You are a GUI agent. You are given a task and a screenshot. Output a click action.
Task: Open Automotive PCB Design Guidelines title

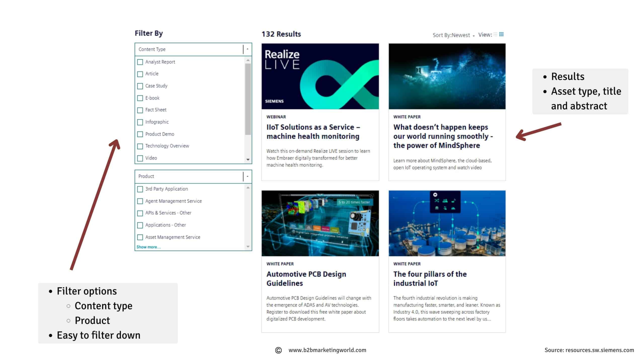(306, 279)
